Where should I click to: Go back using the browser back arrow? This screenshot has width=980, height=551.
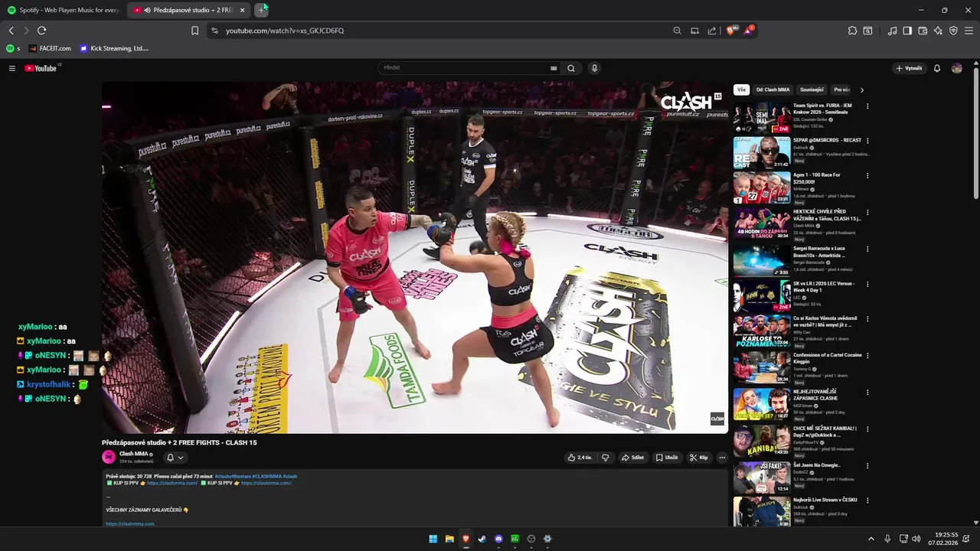click(11, 31)
